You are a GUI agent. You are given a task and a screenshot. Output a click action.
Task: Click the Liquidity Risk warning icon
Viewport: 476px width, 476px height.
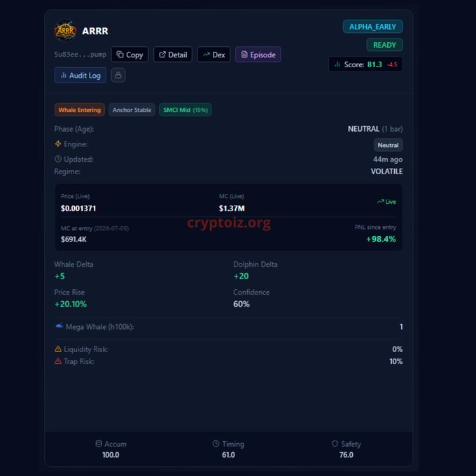coord(58,349)
